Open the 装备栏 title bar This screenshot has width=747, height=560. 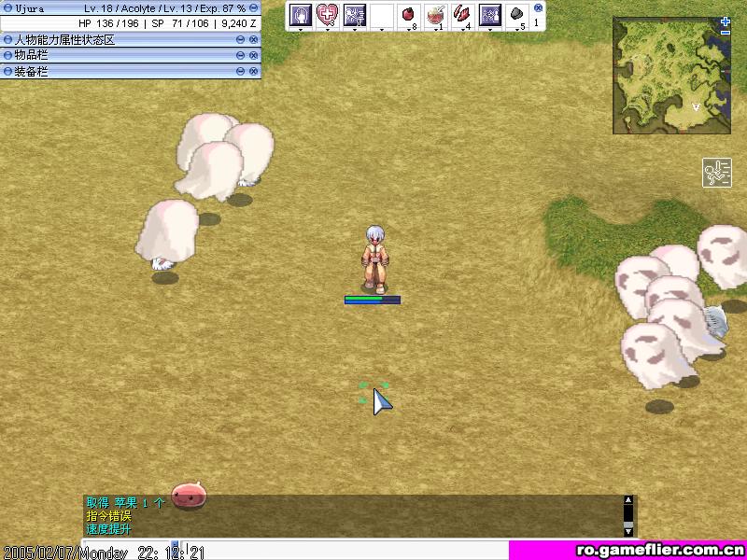pyautogui.click(x=131, y=72)
